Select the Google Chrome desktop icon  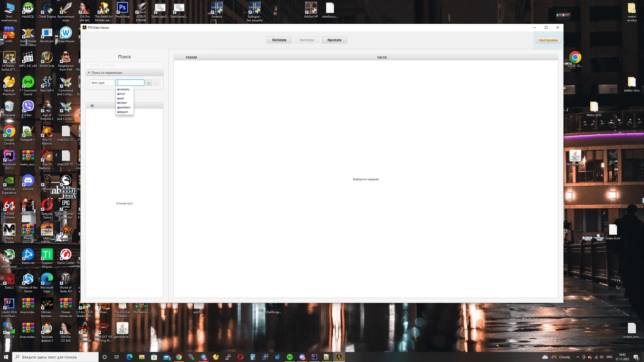tap(9, 135)
